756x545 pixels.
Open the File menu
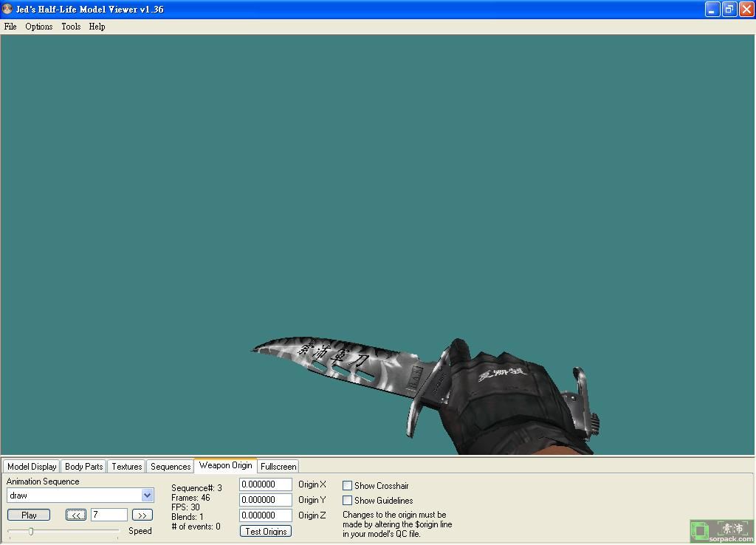pyautogui.click(x=10, y=27)
